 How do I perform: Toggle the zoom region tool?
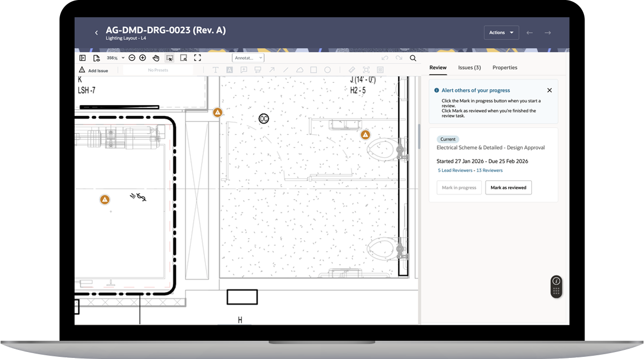click(x=184, y=57)
